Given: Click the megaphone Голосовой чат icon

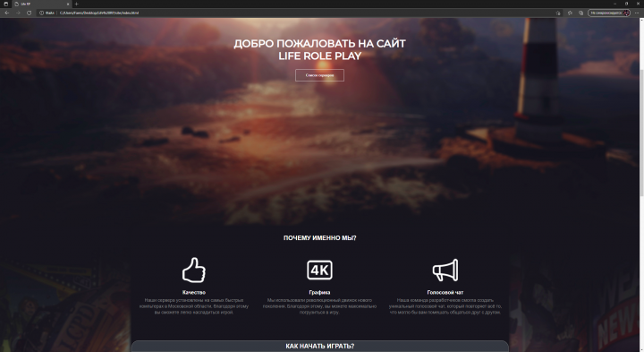Looking at the screenshot, I should [445, 270].
